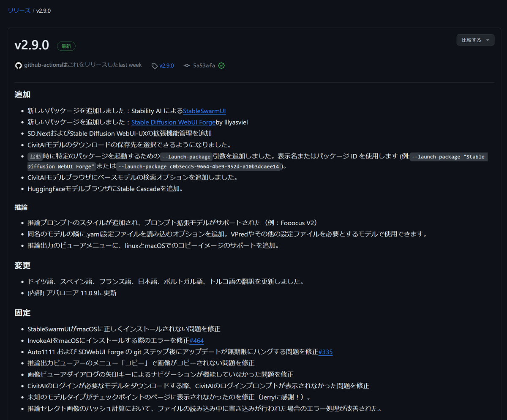Click the 最新 release badge
This screenshot has height=420, width=507.
point(66,46)
